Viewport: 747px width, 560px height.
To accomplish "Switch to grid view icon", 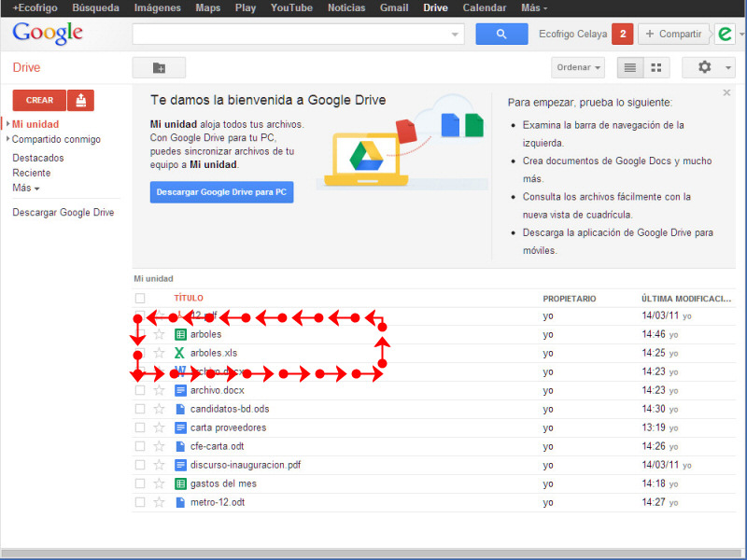I will [x=656, y=67].
